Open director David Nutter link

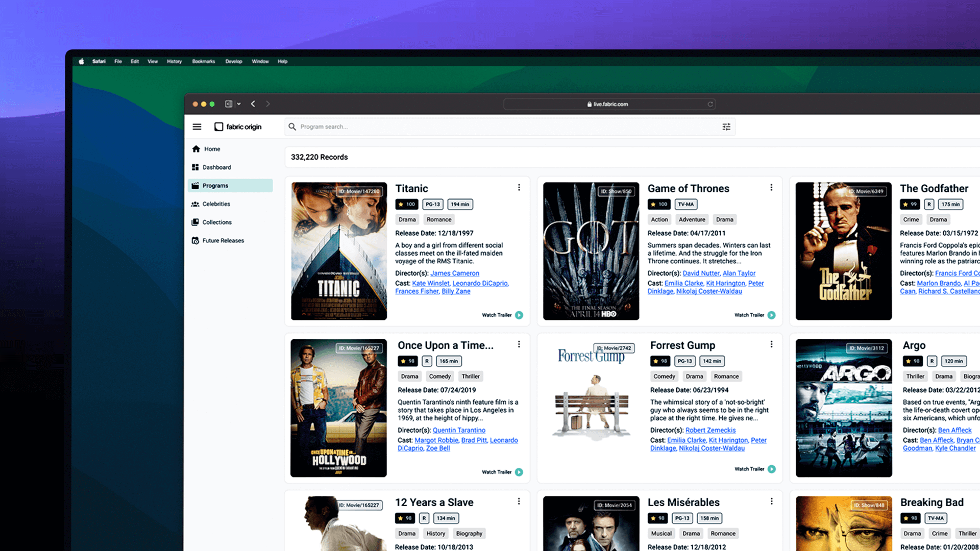click(701, 273)
